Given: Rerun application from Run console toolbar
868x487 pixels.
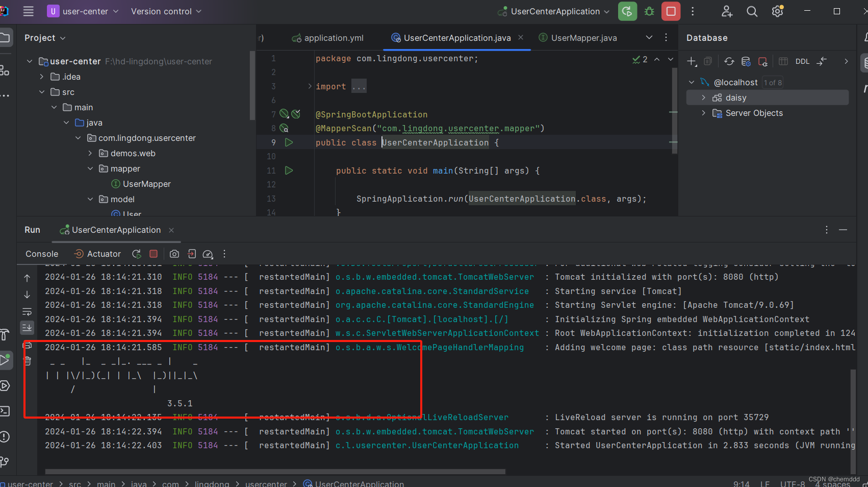Looking at the screenshot, I should (137, 254).
